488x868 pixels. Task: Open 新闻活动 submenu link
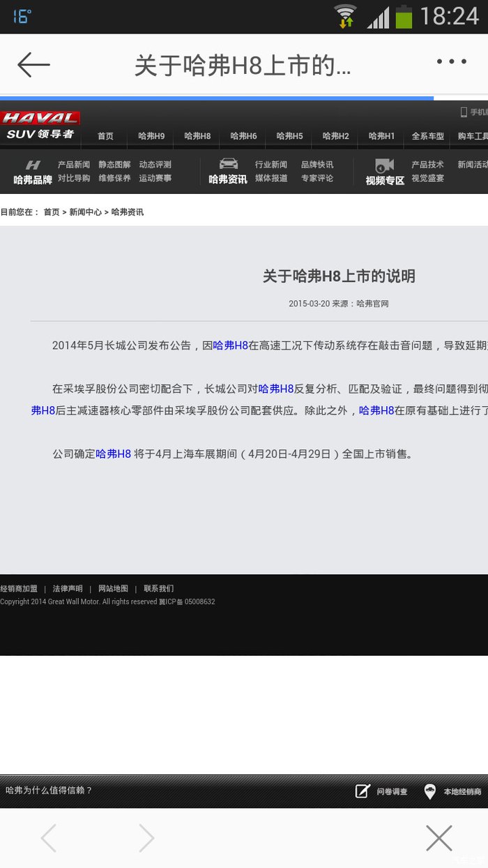tap(473, 165)
